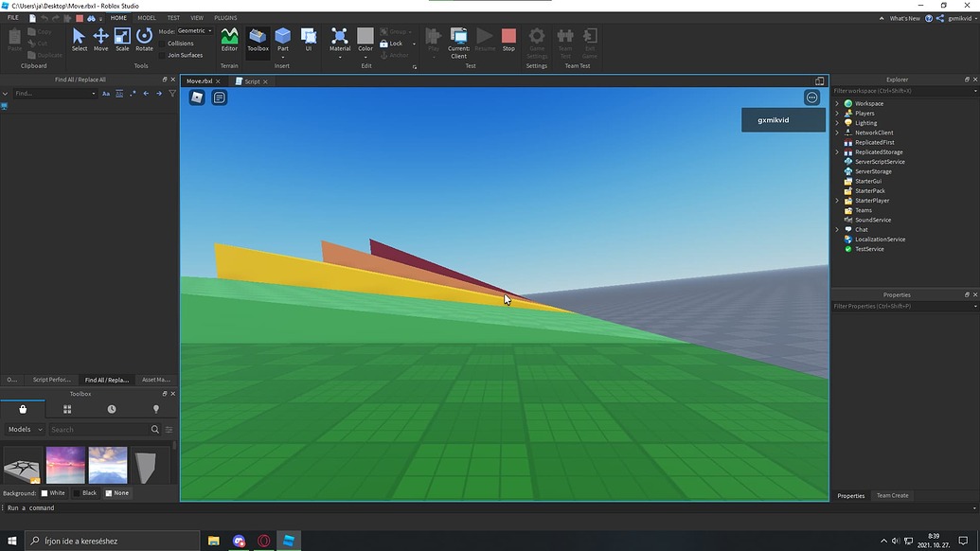Open the Team Create bottom tab
980x551 pixels.
893,495
